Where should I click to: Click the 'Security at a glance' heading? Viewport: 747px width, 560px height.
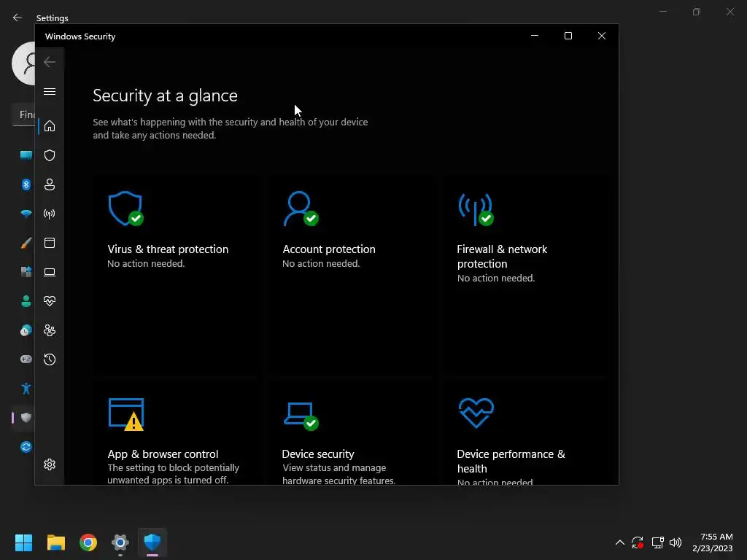click(x=165, y=96)
